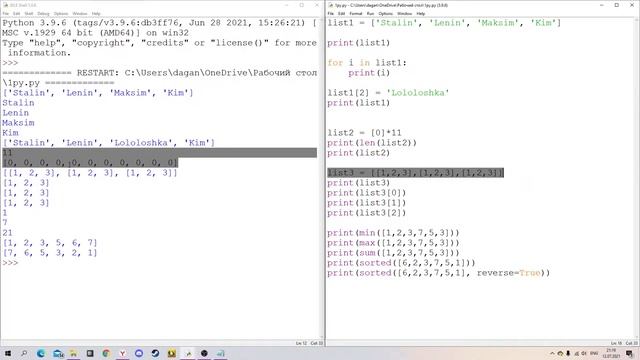Open Mail app on taskbar
Viewport: 640px width, 360px height.
[x=58, y=353]
